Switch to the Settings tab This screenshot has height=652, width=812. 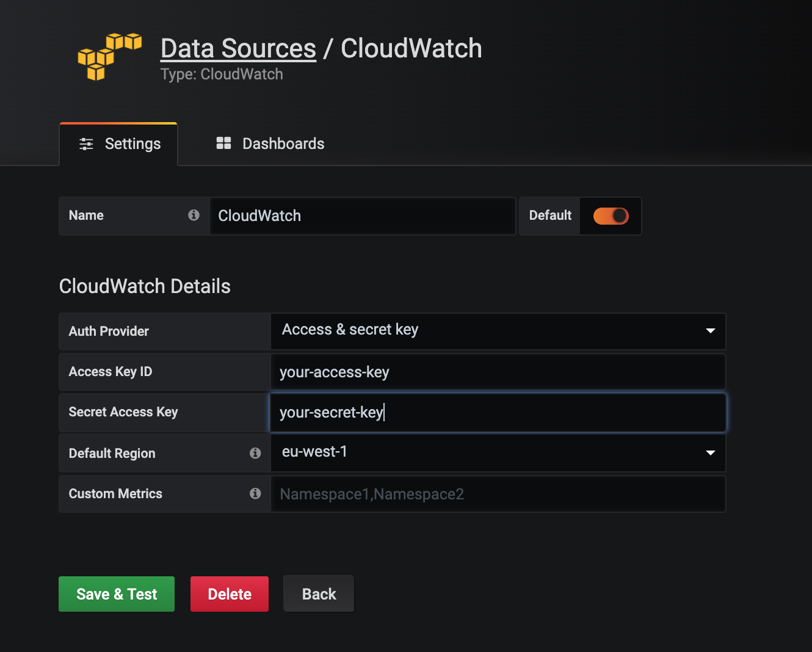point(118,144)
